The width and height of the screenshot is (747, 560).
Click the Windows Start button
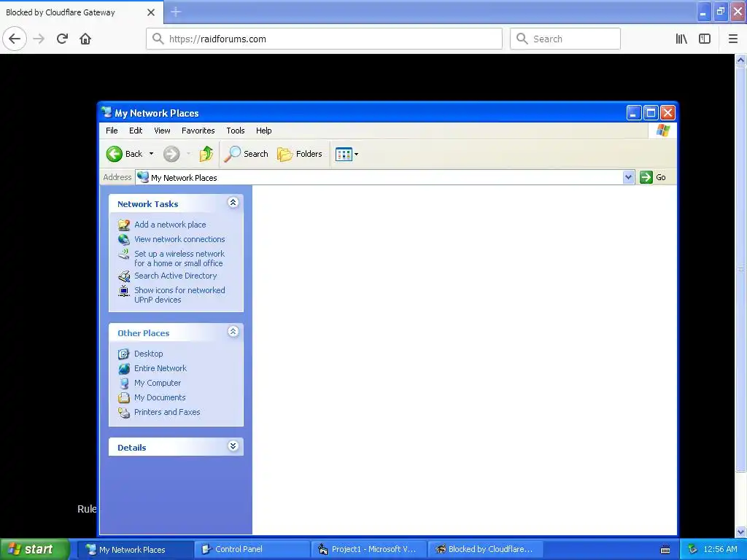34,549
